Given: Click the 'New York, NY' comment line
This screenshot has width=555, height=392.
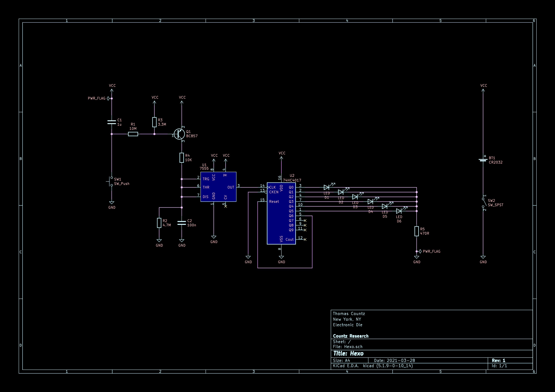Looking at the screenshot, I should (347, 319).
